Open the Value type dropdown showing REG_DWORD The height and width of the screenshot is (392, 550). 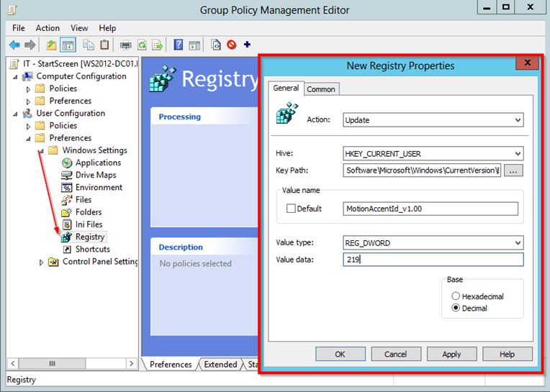point(433,243)
